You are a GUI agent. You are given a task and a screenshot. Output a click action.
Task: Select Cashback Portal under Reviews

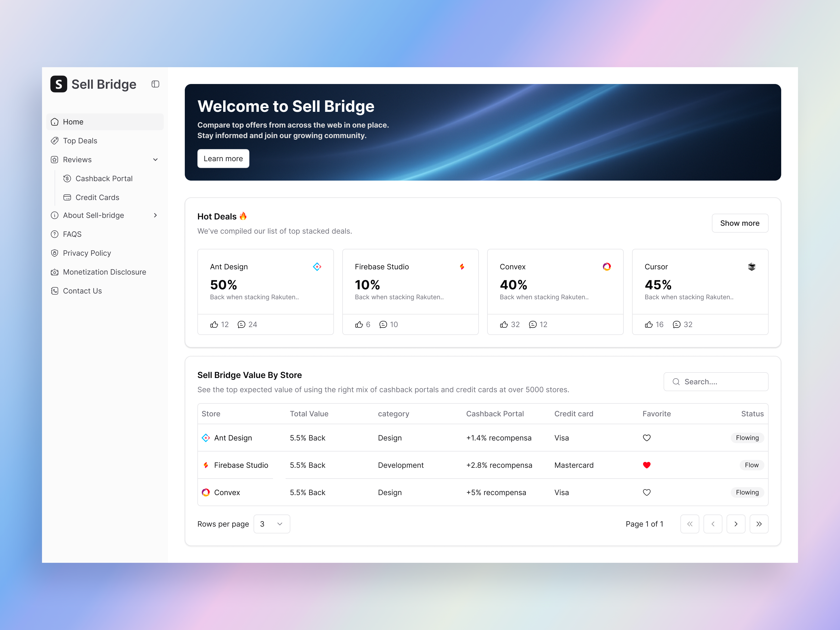(104, 178)
